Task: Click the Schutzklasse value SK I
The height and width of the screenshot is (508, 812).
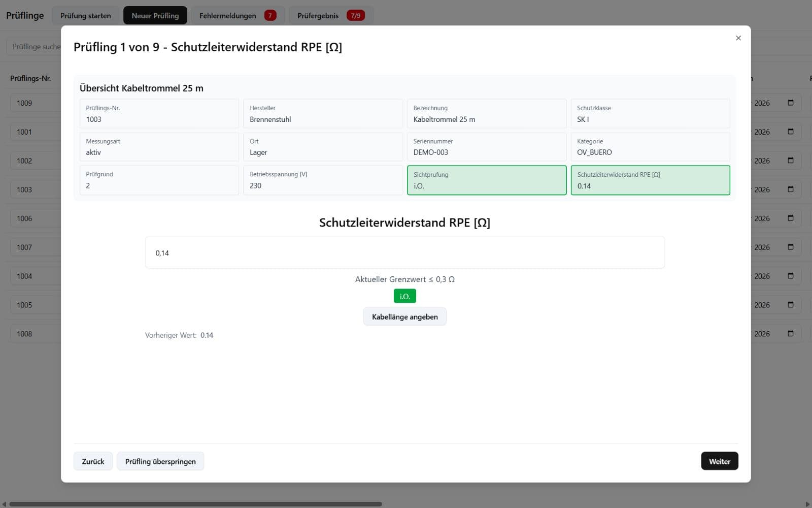Action: pos(583,119)
